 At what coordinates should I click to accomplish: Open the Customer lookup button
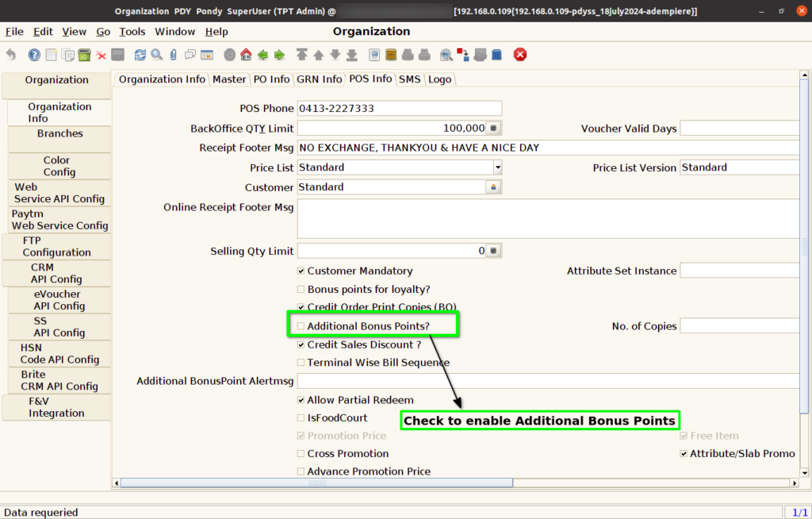point(493,187)
